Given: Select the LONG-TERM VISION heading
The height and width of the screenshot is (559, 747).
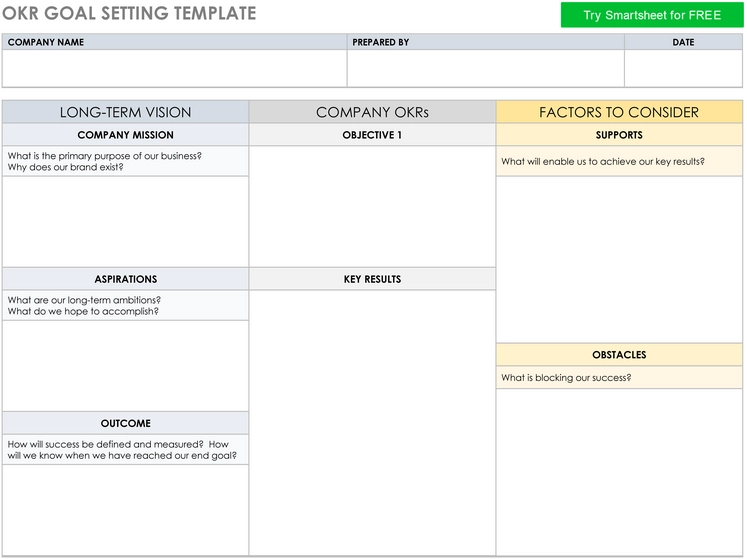Looking at the screenshot, I should tap(125, 112).
